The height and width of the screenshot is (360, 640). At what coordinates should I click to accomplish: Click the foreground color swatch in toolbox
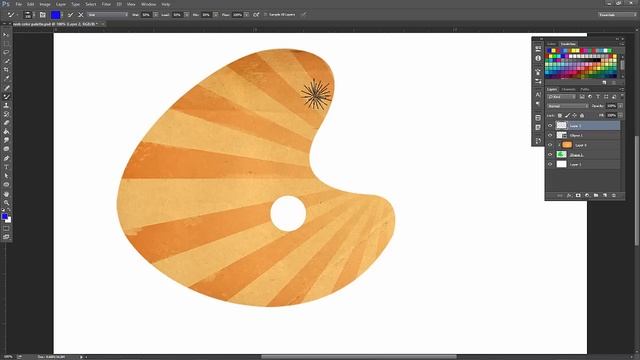pos(4,216)
